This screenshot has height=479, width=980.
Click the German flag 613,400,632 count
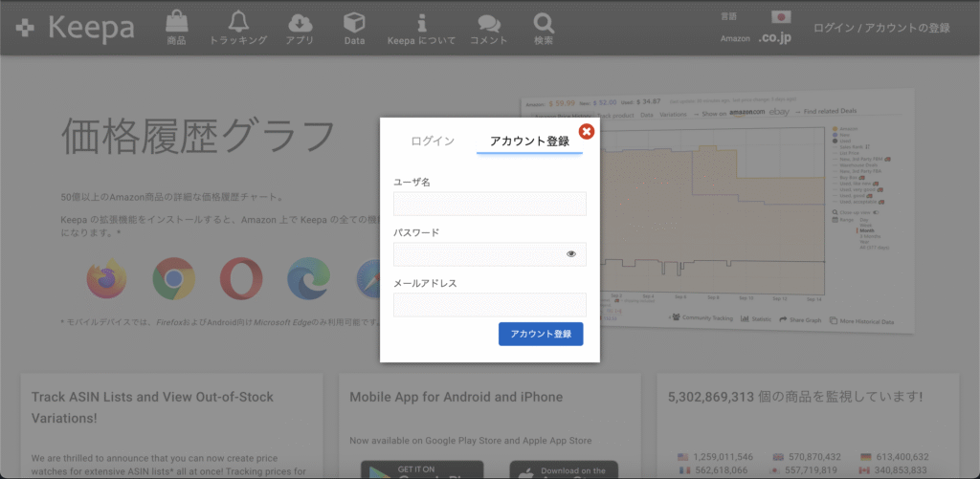(x=895, y=456)
